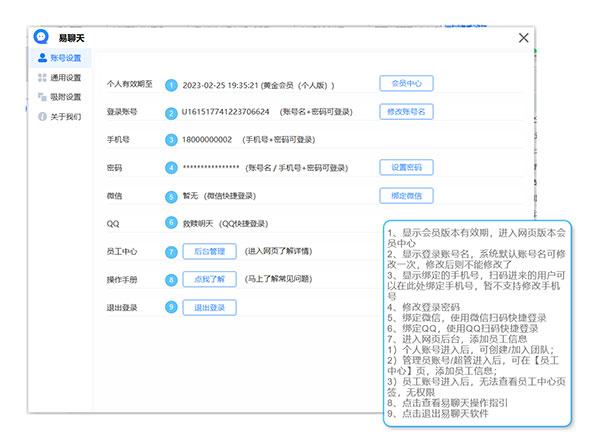This screenshot has height=445, width=600.
Task: Click the 退出登录 button
Action: click(x=209, y=308)
